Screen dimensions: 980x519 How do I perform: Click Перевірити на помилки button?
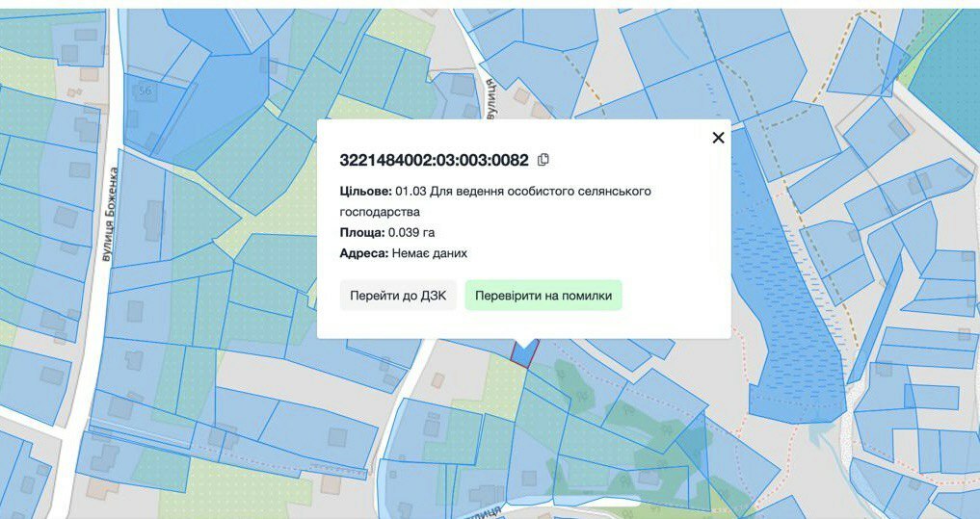coord(543,296)
